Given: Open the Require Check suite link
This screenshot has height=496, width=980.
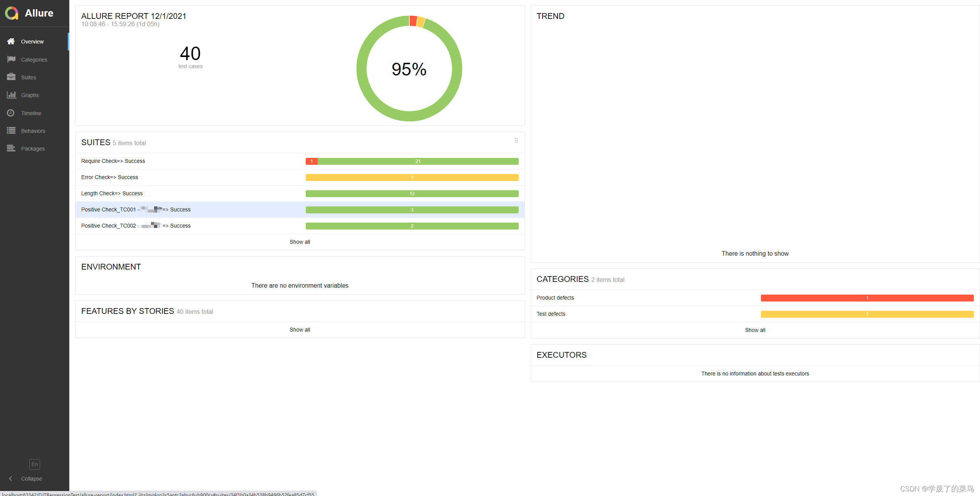Looking at the screenshot, I should tap(113, 161).
